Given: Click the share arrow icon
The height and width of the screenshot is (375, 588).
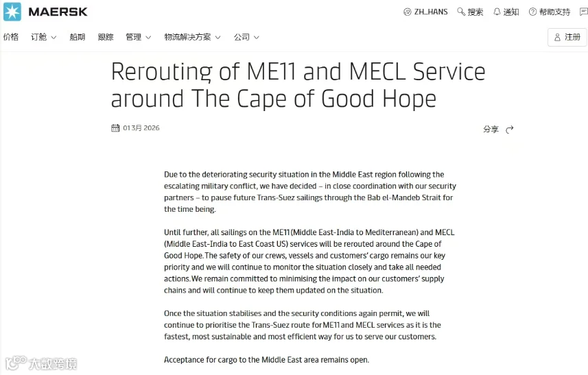Looking at the screenshot, I should pos(509,130).
